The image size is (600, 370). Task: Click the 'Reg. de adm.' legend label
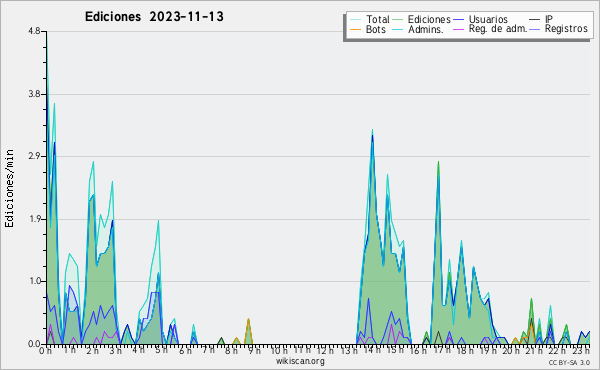click(498, 29)
